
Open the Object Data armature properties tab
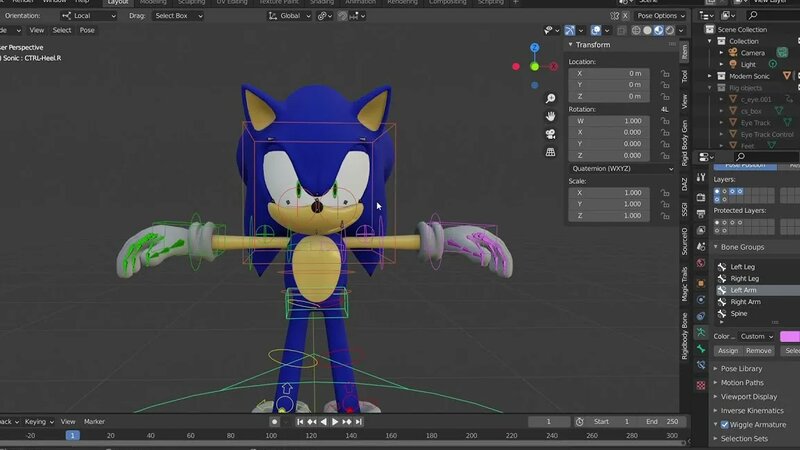[x=701, y=333]
